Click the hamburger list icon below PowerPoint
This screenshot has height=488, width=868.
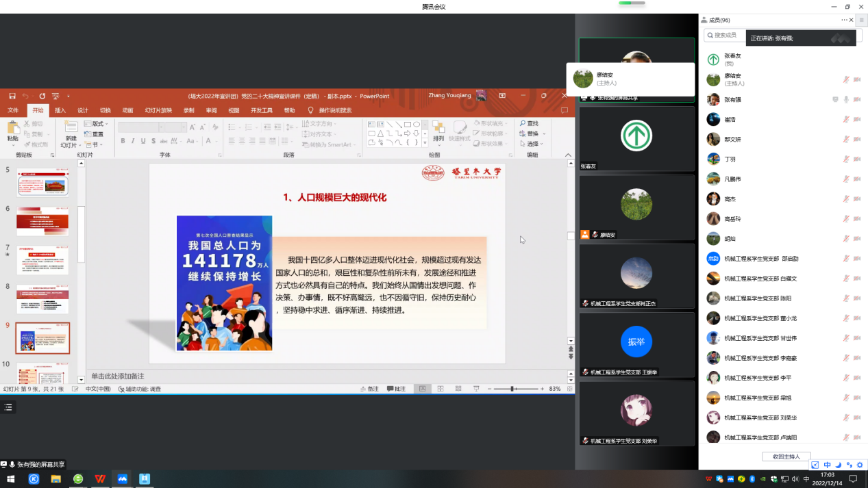click(x=8, y=407)
